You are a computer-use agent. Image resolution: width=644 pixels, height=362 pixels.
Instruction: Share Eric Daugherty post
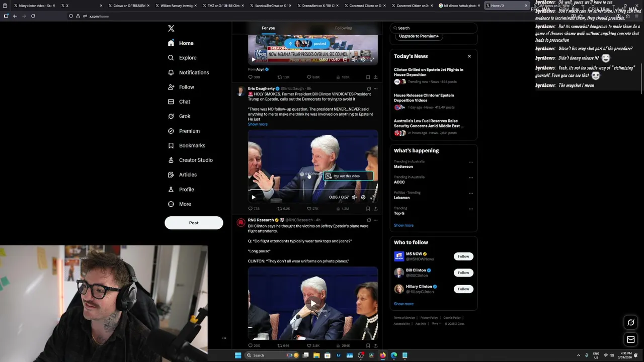click(375, 209)
